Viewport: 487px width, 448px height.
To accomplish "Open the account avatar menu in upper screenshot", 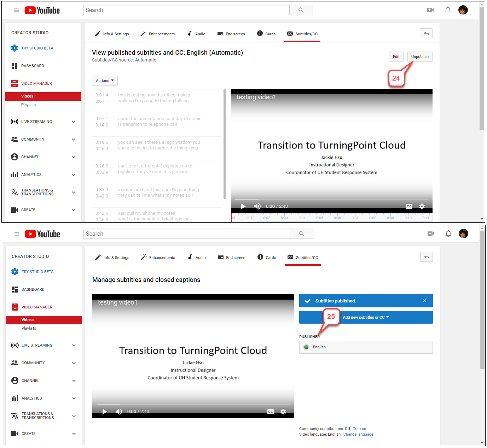I will point(463,10).
